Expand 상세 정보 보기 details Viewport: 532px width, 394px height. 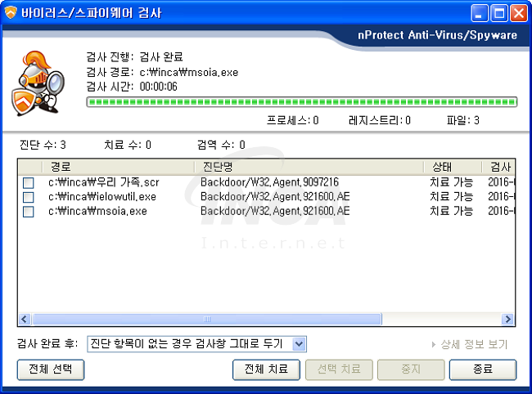tap(470, 344)
